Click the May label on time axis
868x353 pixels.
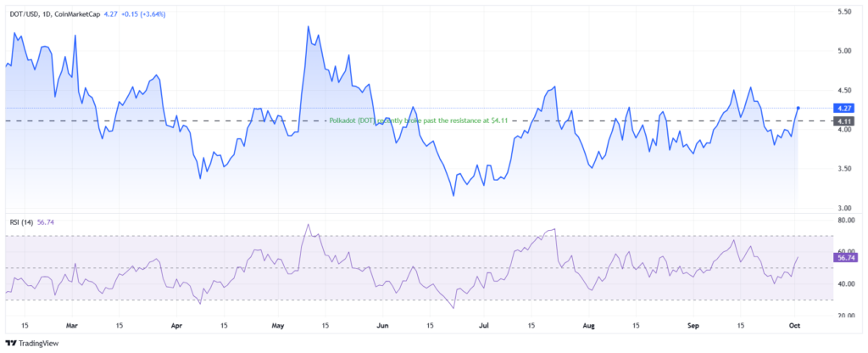[278, 327]
